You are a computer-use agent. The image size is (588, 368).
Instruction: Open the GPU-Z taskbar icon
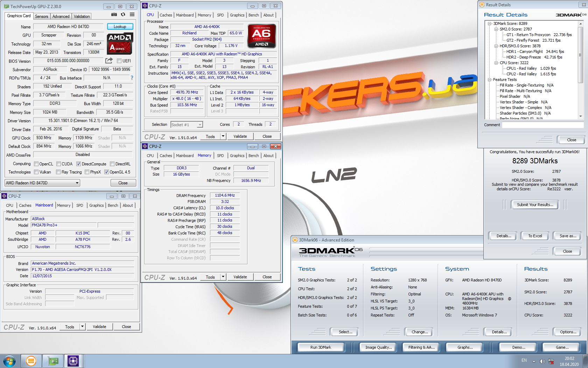pyautogui.click(x=52, y=361)
